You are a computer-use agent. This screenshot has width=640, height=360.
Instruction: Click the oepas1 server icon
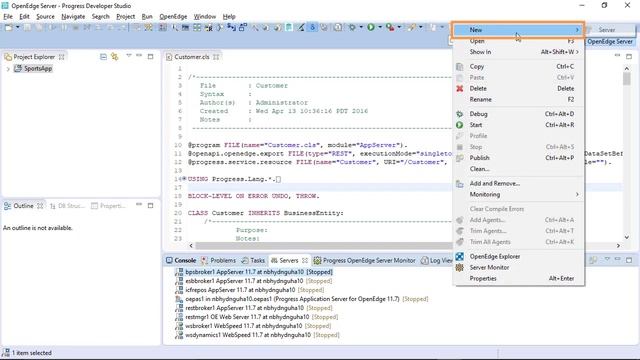(179, 299)
